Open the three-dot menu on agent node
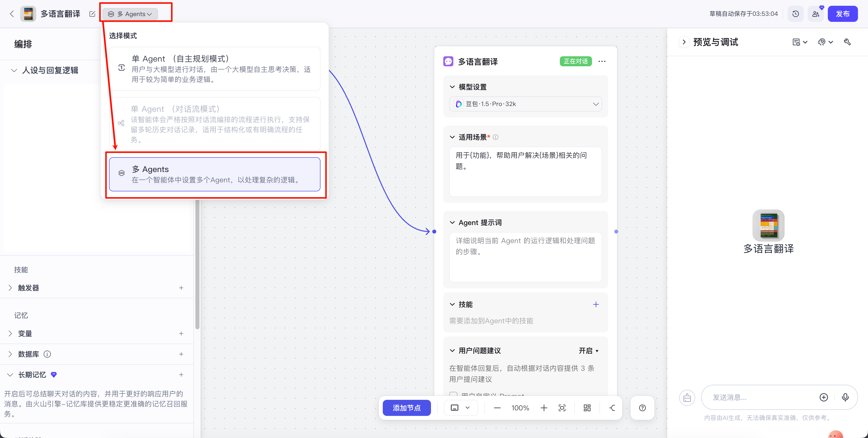Screen dimensions: 868x438 click(602, 61)
